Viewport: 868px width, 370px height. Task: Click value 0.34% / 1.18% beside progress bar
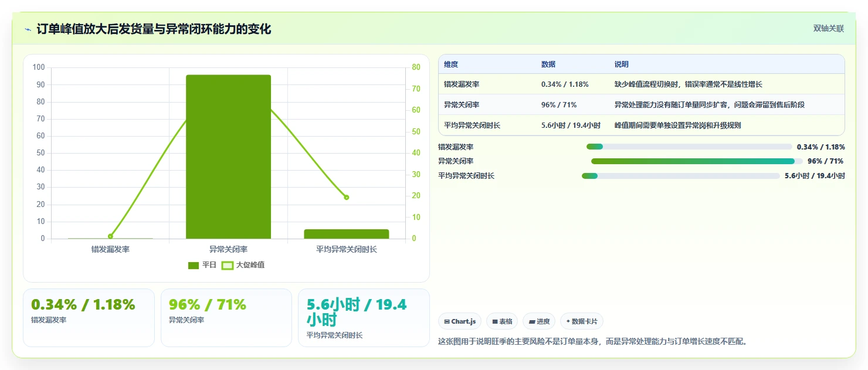pos(820,147)
